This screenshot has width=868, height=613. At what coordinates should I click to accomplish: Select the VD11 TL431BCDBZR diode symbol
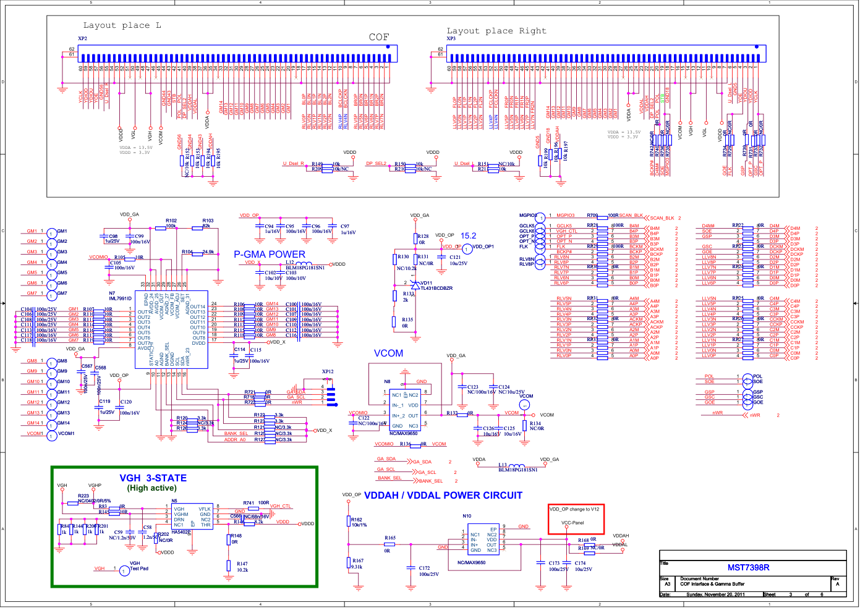[414, 285]
